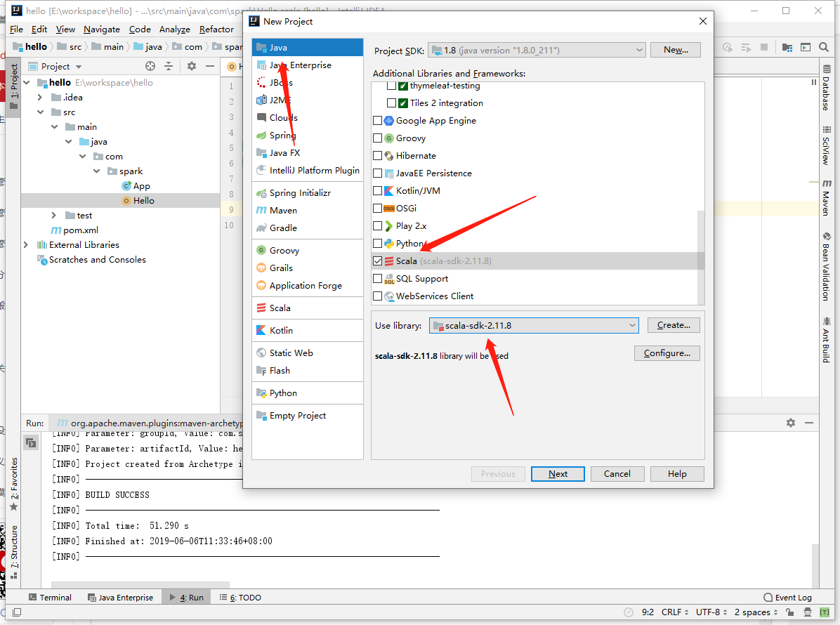840x625 pixels.
Task: Click Next button in dialog
Action: coord(558,474)
